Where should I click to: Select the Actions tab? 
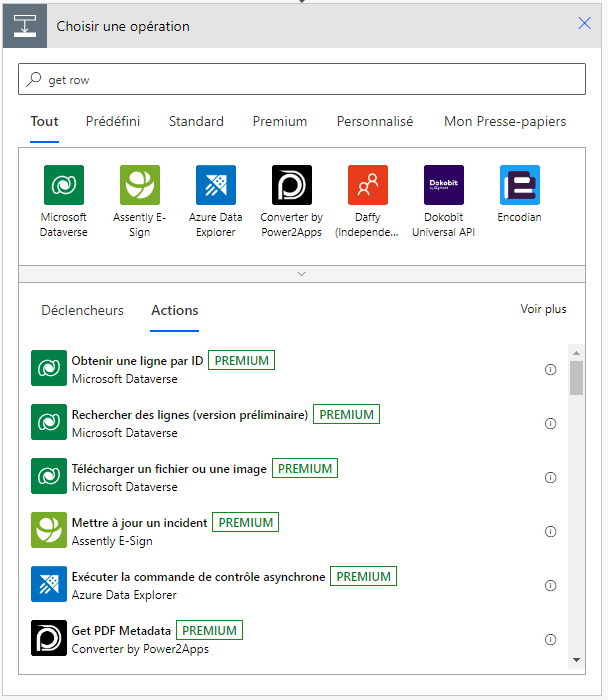coord(175,310)
